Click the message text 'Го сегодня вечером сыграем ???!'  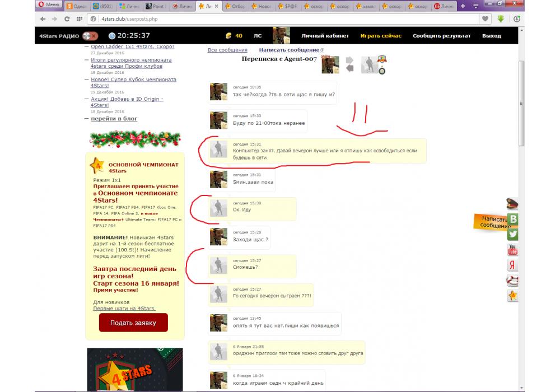tap(272, 296)
